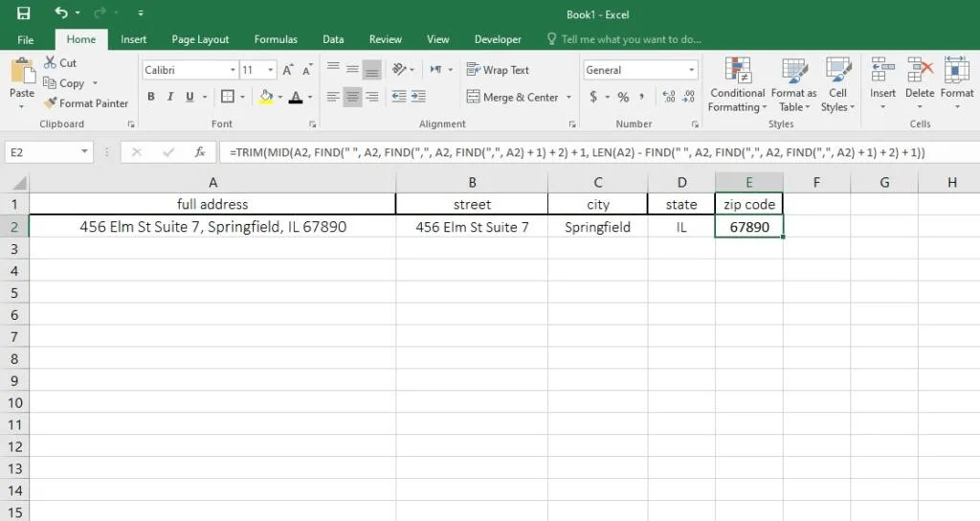Toggle bold formatting
Image resolution: width=980 pixels, height=521 pixels.
(x=150, y=97)
